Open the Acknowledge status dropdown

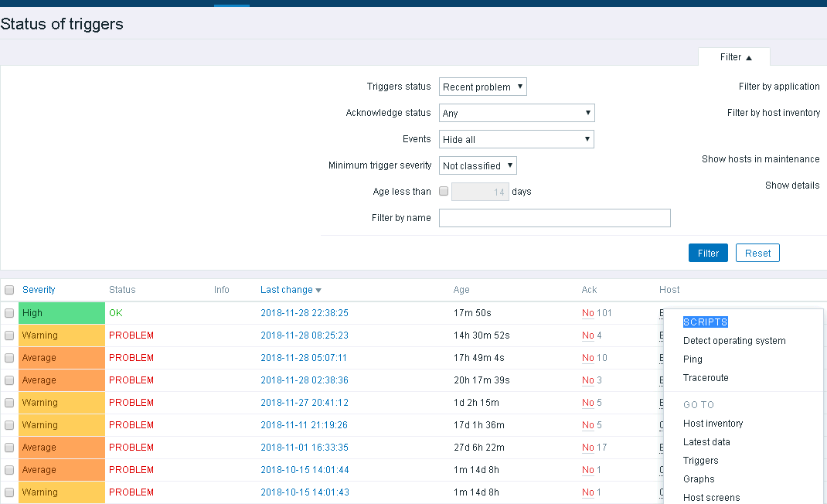pos(516,113)
